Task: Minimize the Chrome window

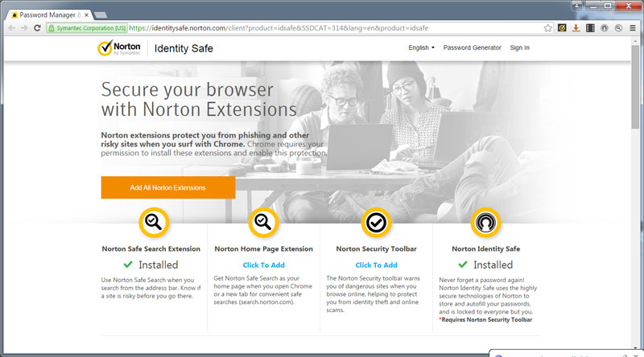Action: tap(592, 6)
